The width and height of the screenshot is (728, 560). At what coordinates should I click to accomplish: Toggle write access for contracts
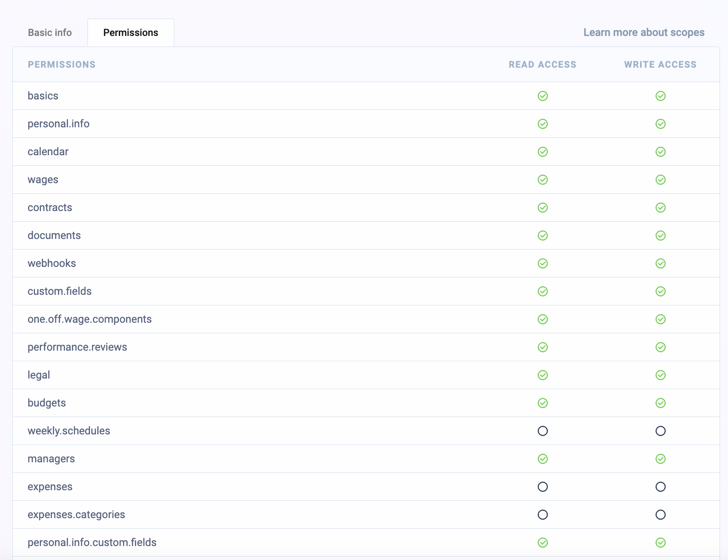(x=660, y=207)
